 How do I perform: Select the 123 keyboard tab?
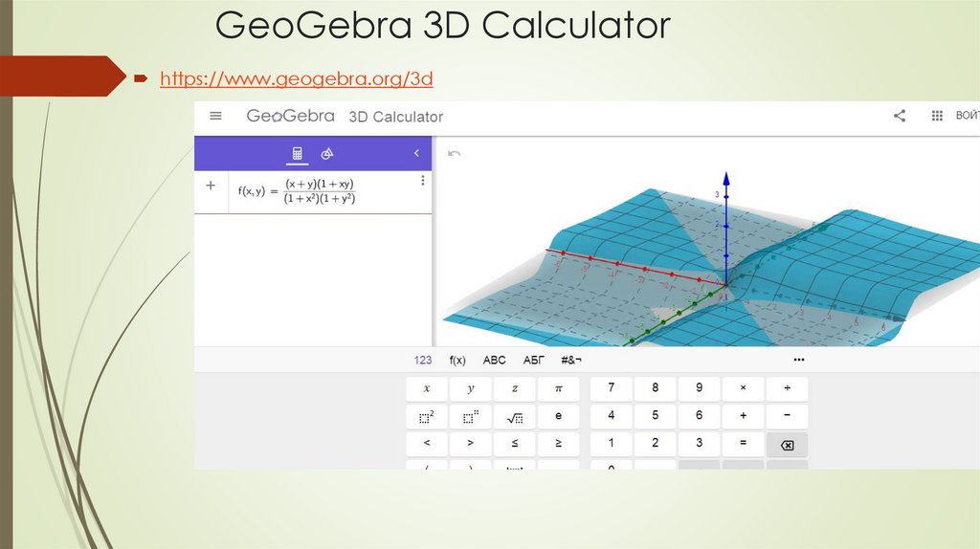pos(422,360)
